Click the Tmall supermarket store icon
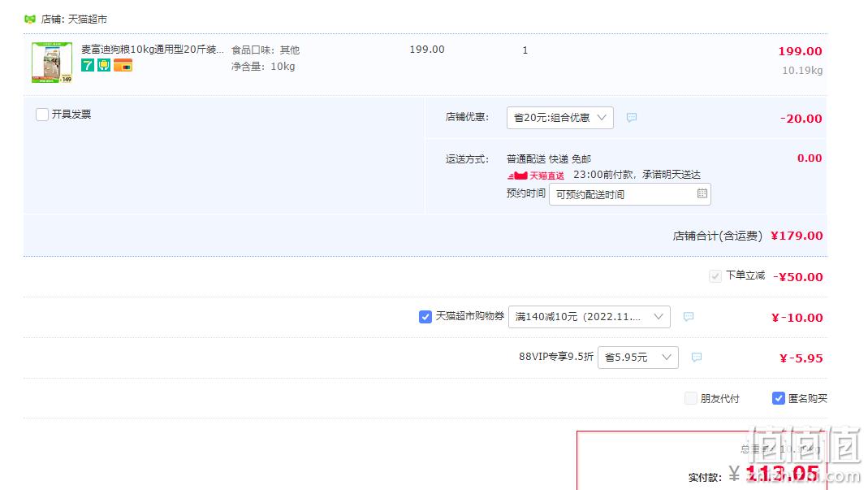The height and width of the screenshot is (490, 868). coord(30,20)
